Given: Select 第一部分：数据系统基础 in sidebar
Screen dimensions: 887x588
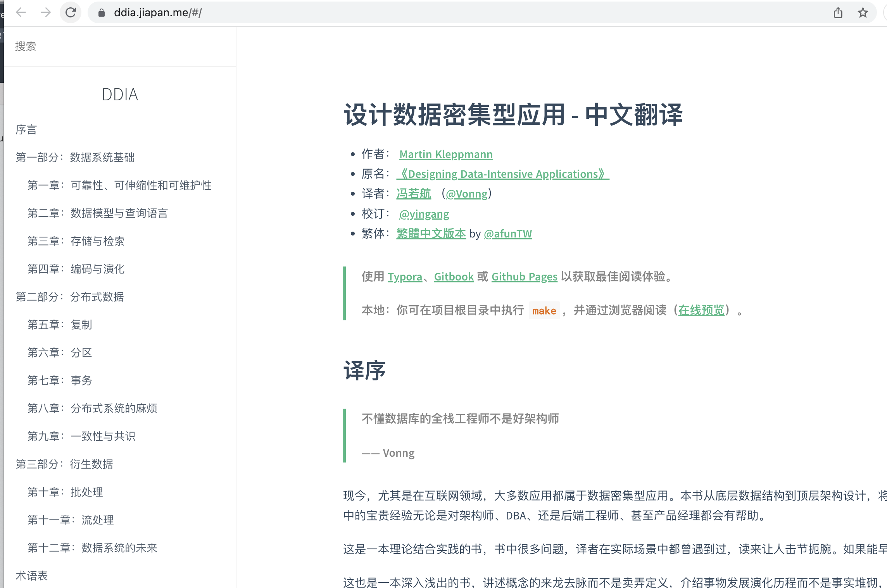Looking at the screenshot, I should 75,158.
